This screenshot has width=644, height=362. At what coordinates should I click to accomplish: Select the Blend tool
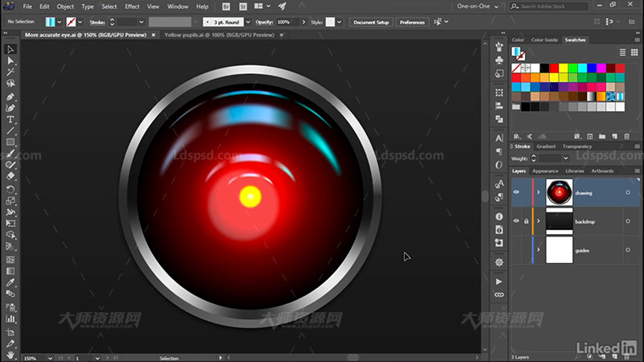[10, 294]
